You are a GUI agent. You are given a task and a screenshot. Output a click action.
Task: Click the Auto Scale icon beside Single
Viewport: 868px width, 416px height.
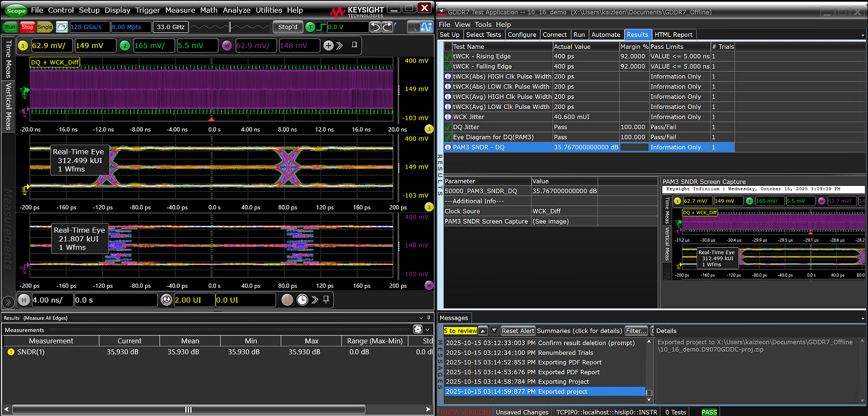coord(62,27)
